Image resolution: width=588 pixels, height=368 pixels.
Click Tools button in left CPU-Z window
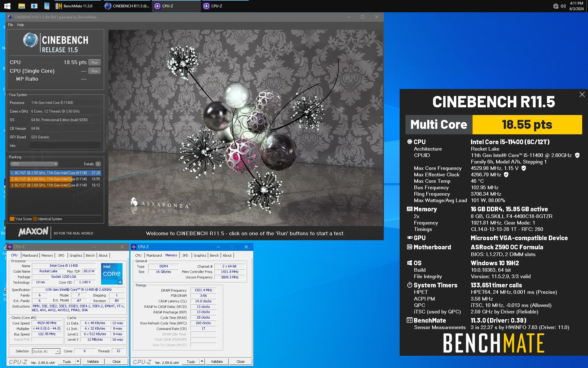tap(67, 362)
